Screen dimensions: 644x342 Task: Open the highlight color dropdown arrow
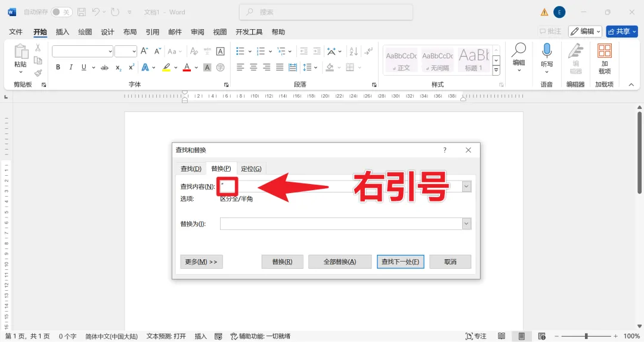point(176,67)
